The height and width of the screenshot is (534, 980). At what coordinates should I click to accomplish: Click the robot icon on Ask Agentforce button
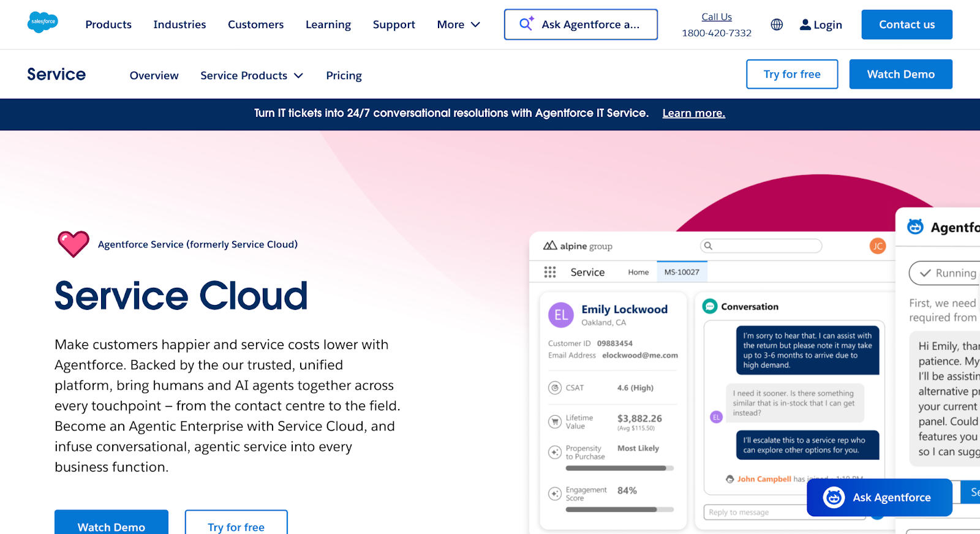click(834, 497)
